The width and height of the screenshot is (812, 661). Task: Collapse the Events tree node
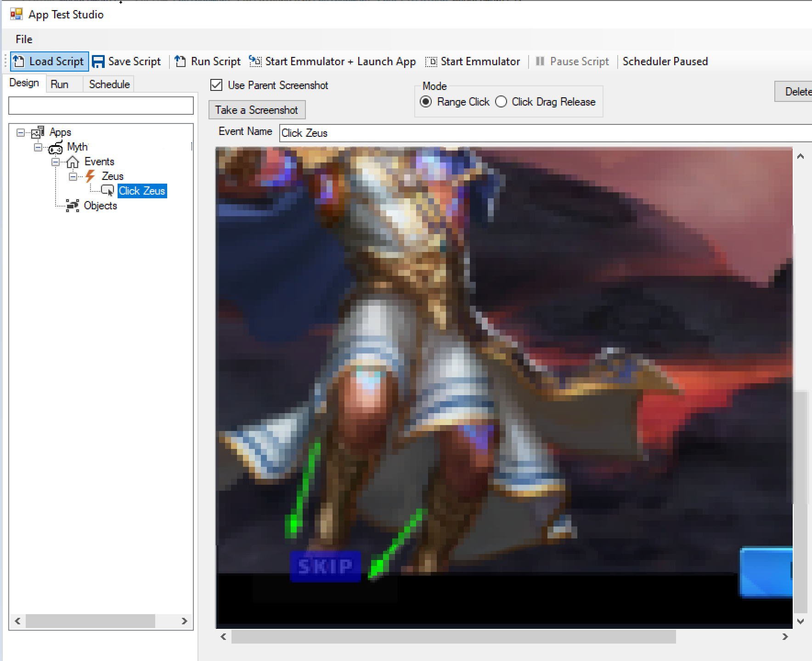[x=56, y=162]
